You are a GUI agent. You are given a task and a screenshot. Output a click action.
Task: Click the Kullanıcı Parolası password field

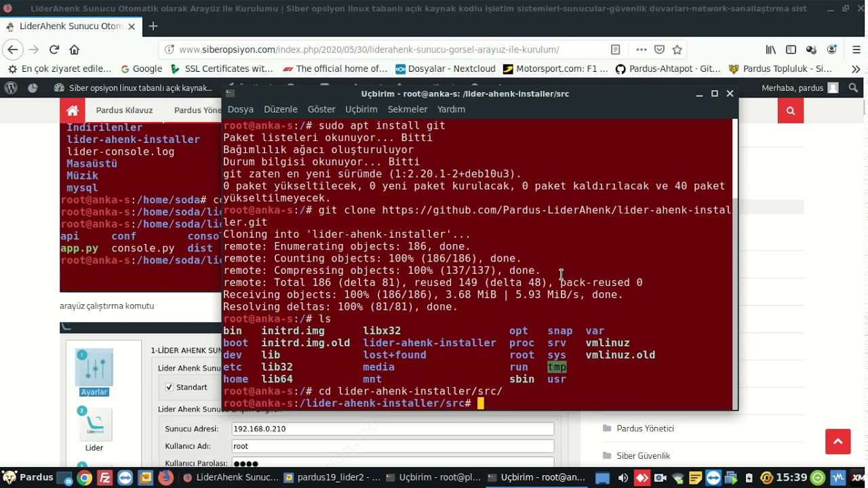click(x=393, y=463)
